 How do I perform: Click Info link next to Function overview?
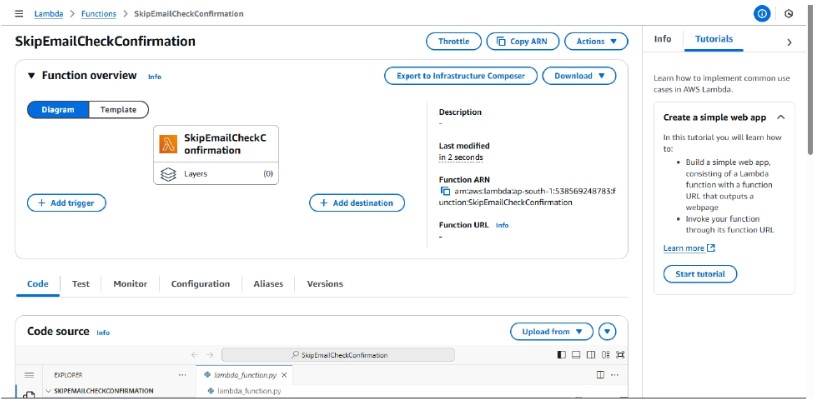[x=154, y=76]
